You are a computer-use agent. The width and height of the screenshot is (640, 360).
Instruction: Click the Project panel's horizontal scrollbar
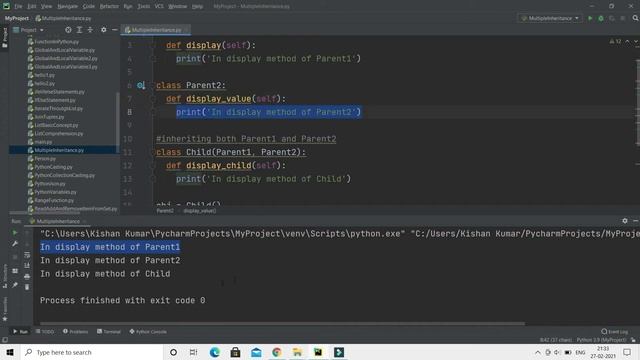[x=45, y=213]
